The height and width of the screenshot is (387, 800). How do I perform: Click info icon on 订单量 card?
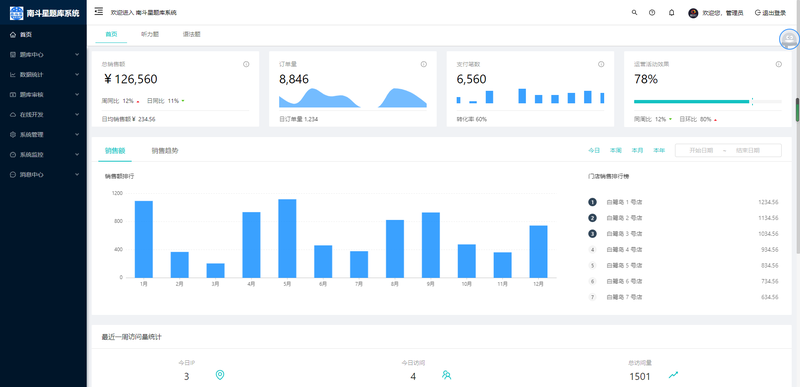[x=423, y=64]
